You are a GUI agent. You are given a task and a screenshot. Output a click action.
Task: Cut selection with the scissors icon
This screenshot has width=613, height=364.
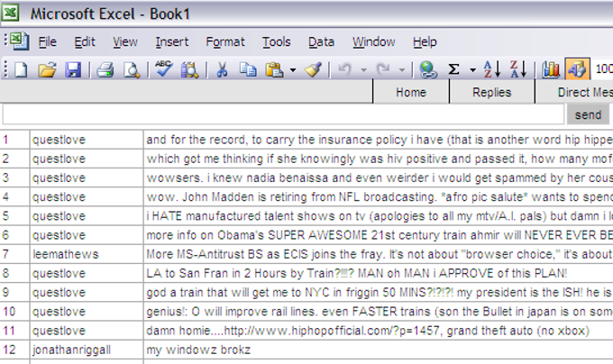[x=222, y=70]
